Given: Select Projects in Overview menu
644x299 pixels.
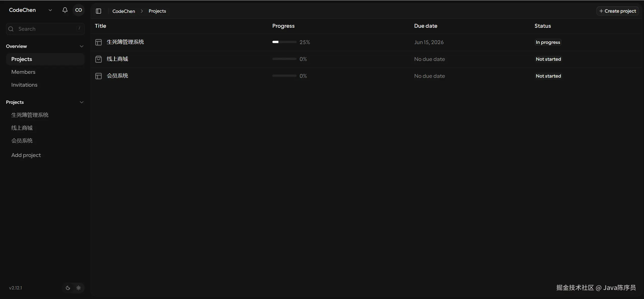Looking at the screenshot, I should tap(45, 59).
